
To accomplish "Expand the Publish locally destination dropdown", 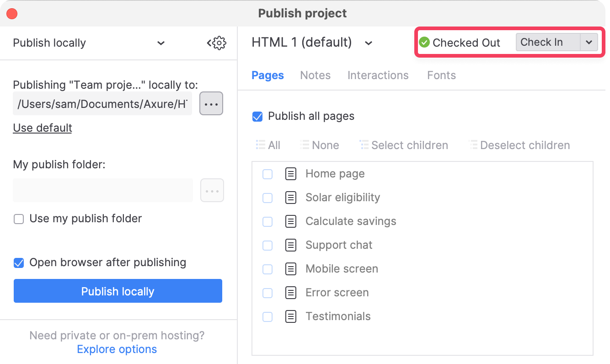I will click(161, 43).
